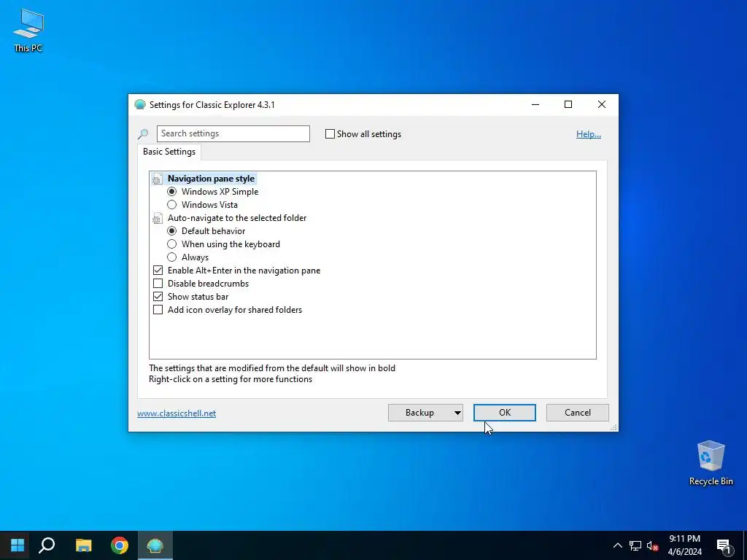Screen dimensions: 747x560
Task: Select the Windows XP Simple radio option
Action: [172, 192]
